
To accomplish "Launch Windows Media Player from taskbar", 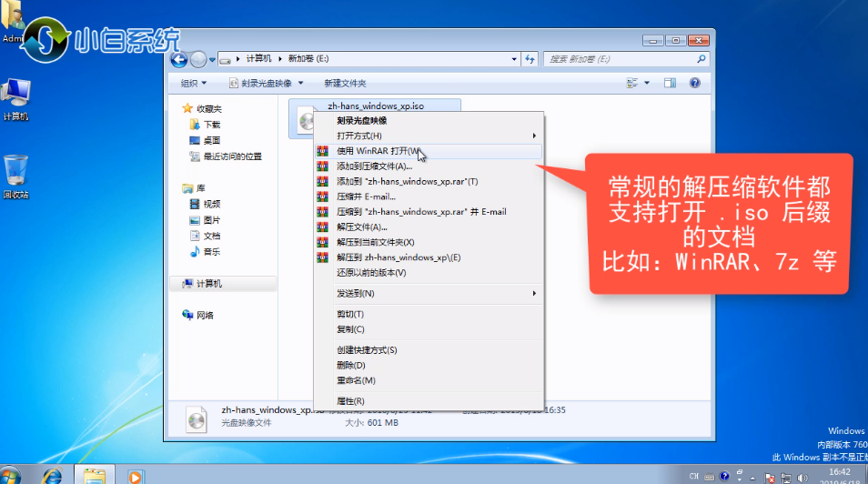I will [135, 476].
